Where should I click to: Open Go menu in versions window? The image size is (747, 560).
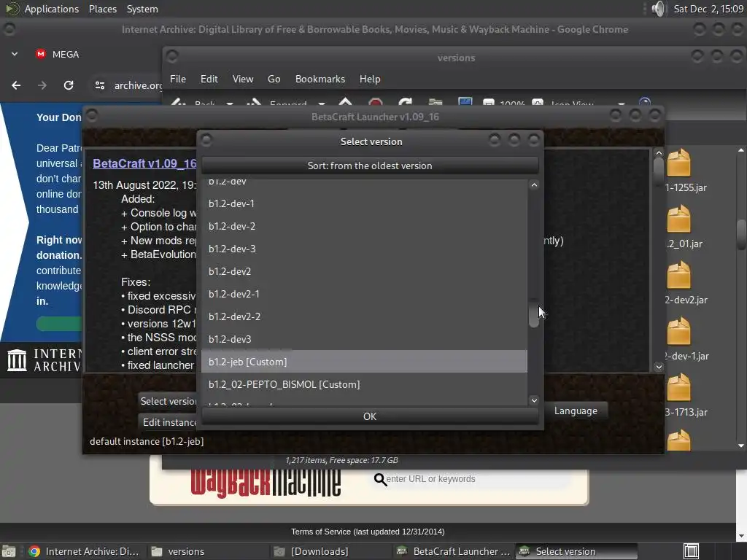(274, 79)
